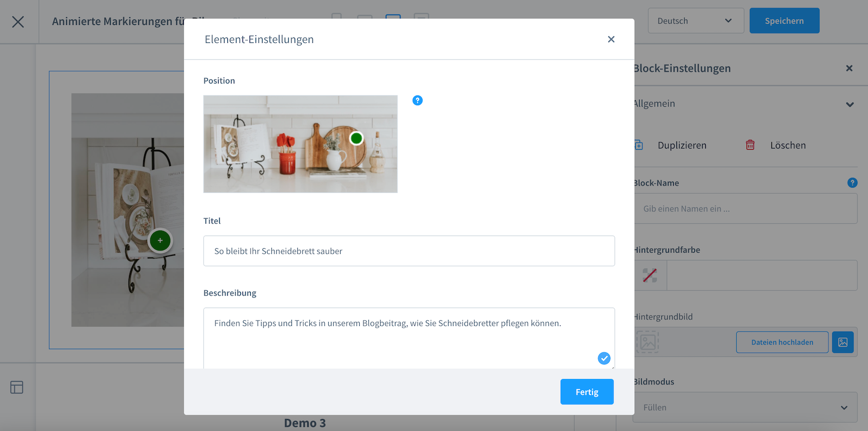Open the media library image icon
Viewport: 868px width, 431px height.
point(843,342)
